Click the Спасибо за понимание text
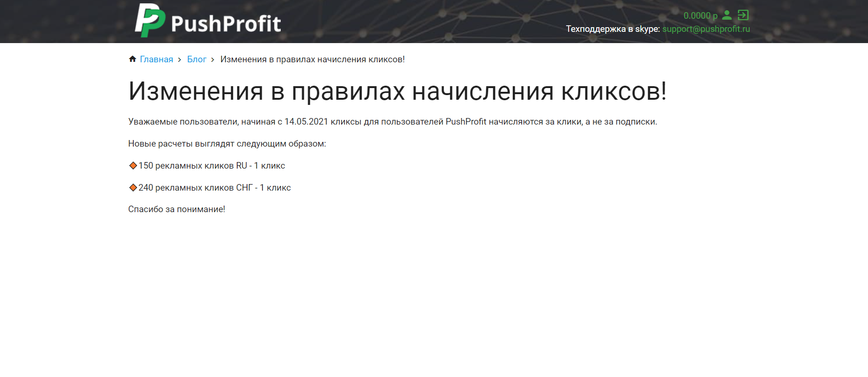Image resolution: width=868 pixels, height=377 pixels. click(x=176, y=209)
